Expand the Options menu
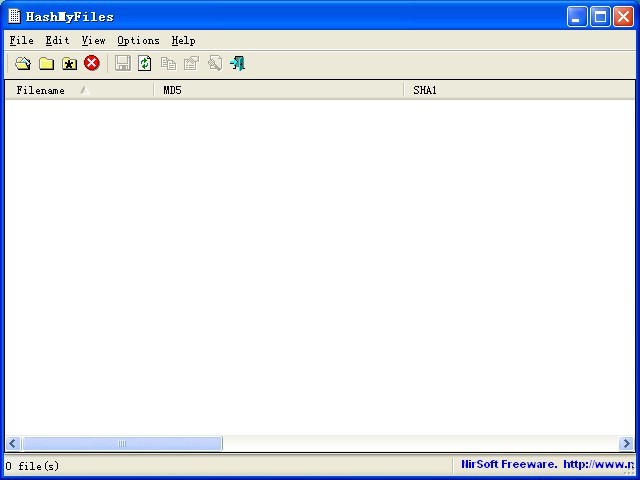This screenshot has width=640, height=480. [x=138, y=41]
